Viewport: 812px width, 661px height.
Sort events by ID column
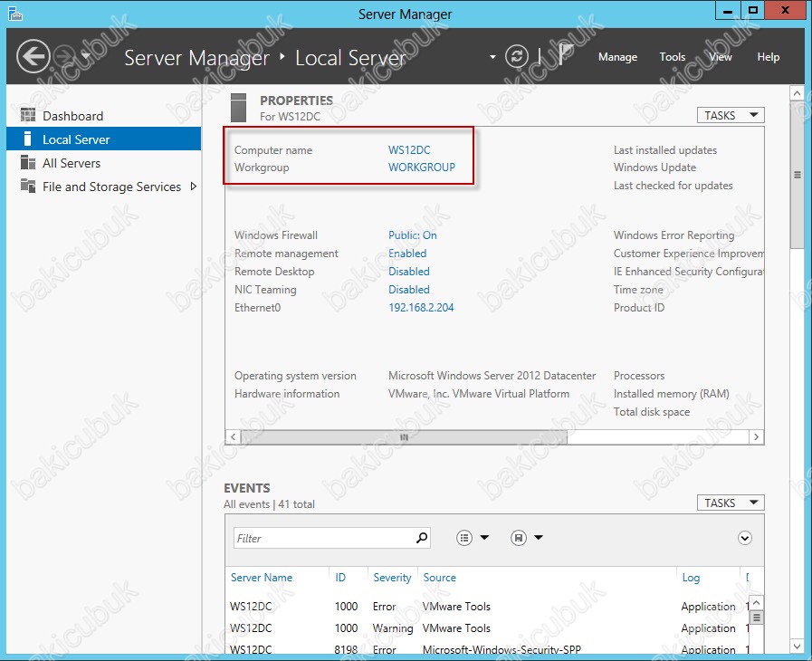pos(340,577)
